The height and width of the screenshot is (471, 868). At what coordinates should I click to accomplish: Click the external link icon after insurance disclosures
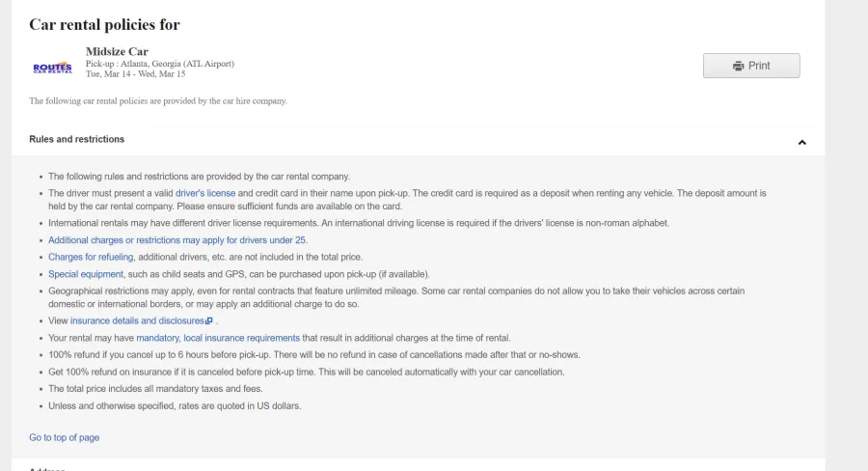point(209,321)
